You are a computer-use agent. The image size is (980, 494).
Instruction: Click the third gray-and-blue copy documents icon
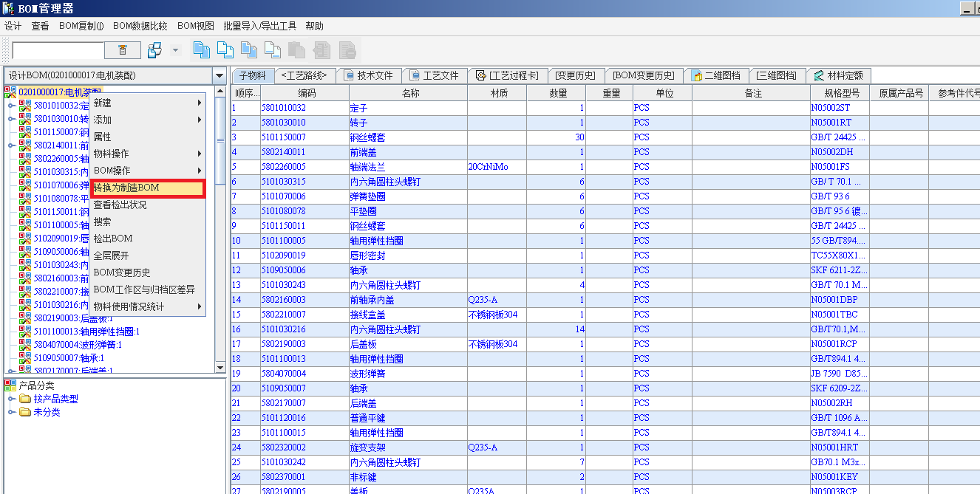[249, 50]
